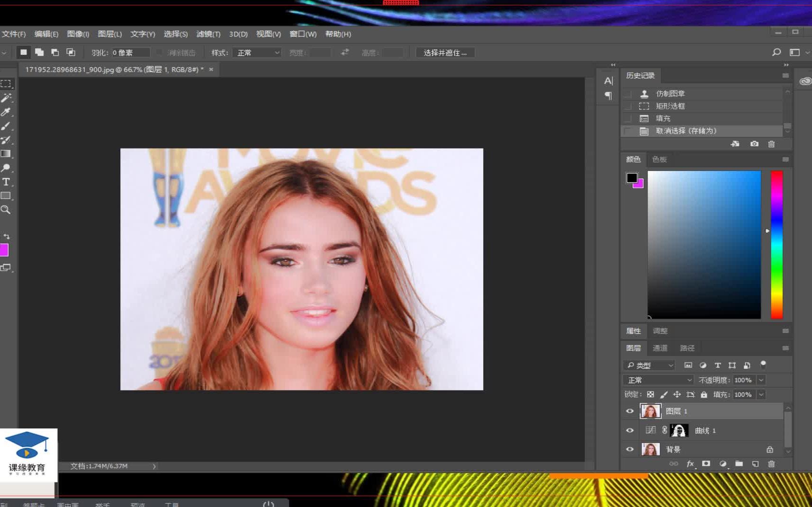Viewport: 812px width, 507px height.
Task: Open Color panel menu
Action: click(785, 160)
